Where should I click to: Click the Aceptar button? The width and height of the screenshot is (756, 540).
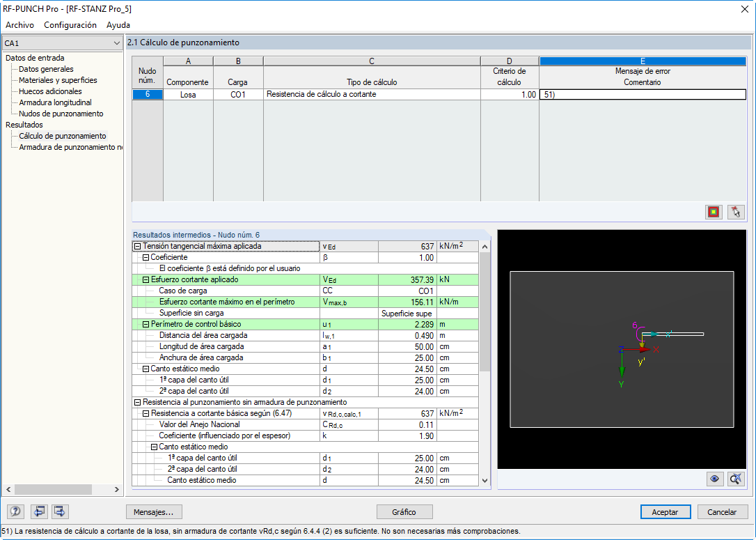coord(666,511)
